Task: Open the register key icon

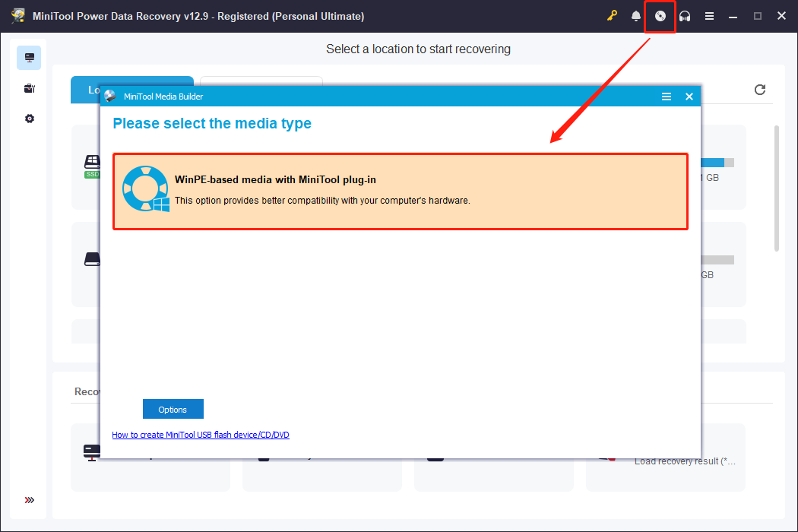Action: 612,16
